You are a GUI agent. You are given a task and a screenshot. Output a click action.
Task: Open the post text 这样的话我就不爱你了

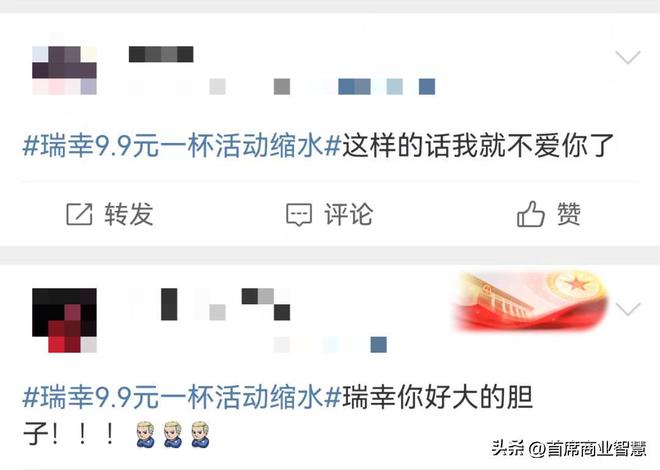click(x=478, y=146)
